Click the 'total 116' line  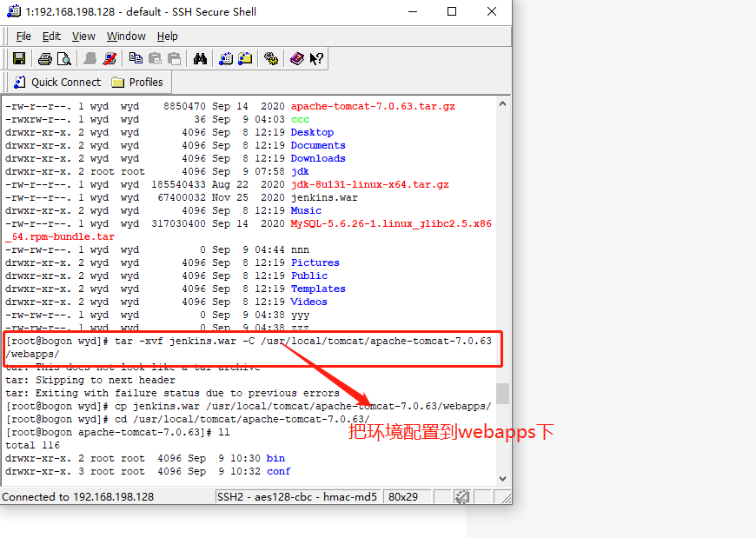pyautogui.click(x=32, y=445)
